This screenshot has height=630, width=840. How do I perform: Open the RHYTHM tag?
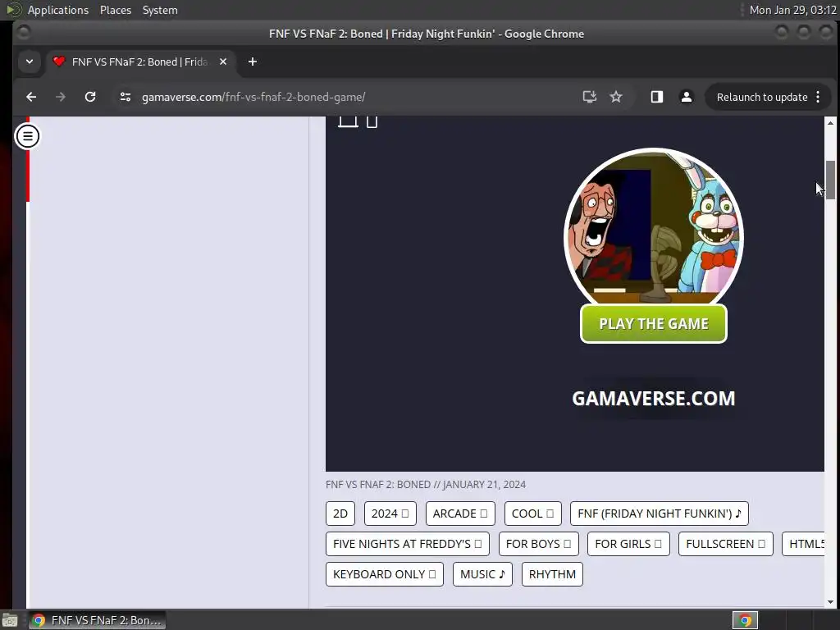(552, 574)
